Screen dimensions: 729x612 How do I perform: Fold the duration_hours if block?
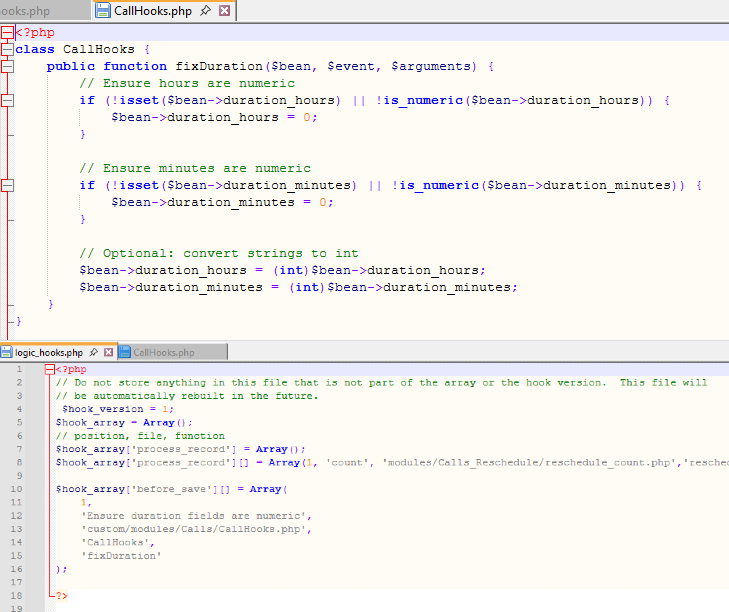[x=7, y=100]
